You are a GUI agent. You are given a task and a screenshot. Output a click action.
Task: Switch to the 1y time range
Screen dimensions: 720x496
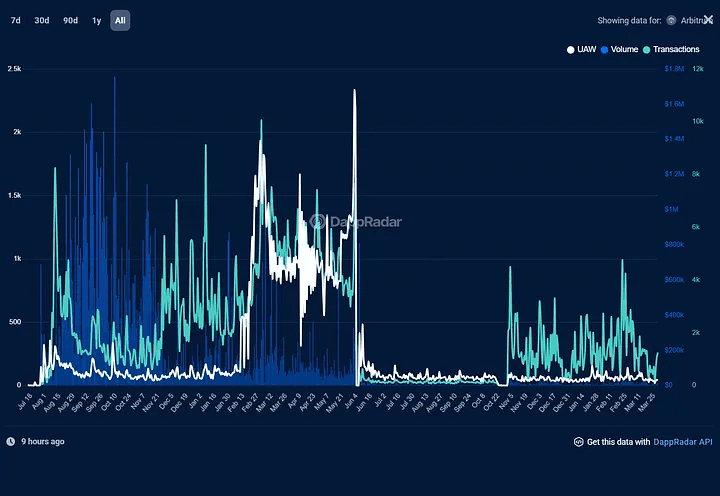[x=96, y=21]
